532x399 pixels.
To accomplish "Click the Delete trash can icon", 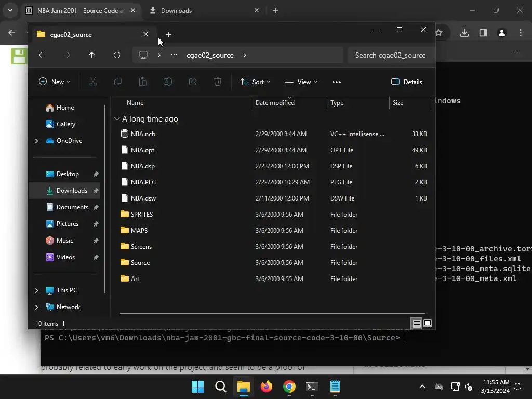I will [x=218, y=82].
